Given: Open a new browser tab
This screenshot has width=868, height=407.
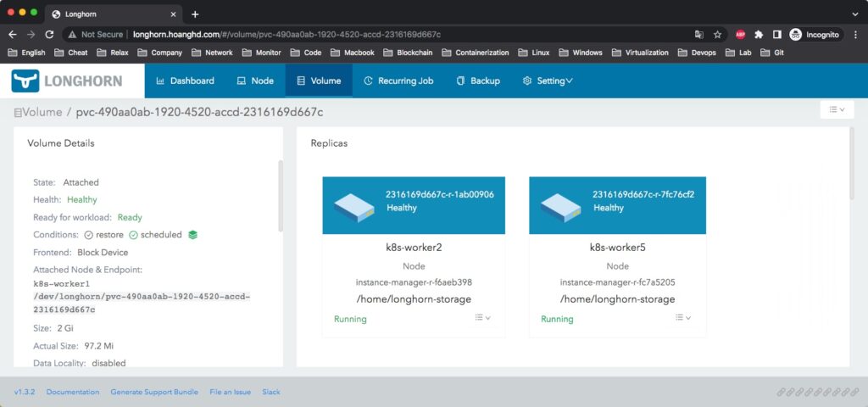Looking at the screenshot, I should tap(195, 14).
